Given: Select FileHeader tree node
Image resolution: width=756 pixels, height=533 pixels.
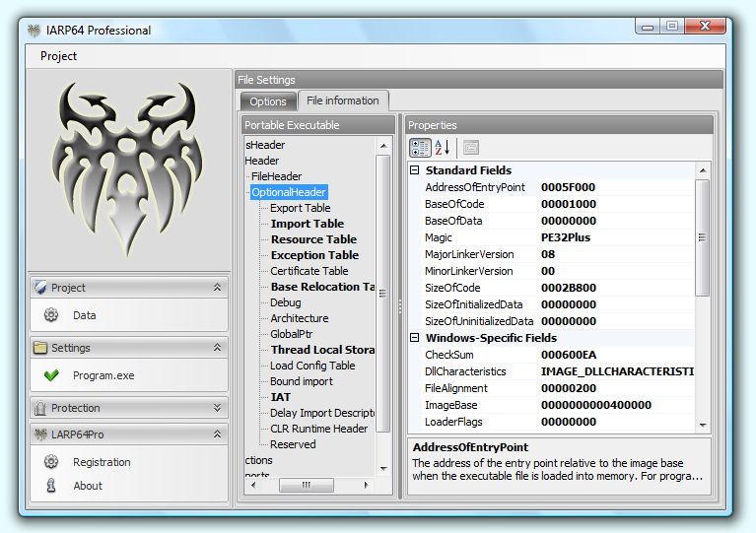Looking at the screenshot, I should [276, 176].
